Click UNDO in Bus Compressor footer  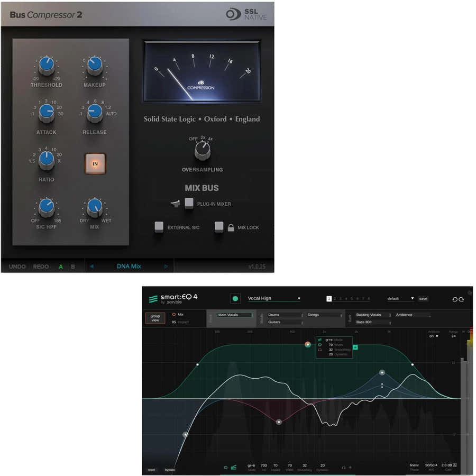point(17,267)
